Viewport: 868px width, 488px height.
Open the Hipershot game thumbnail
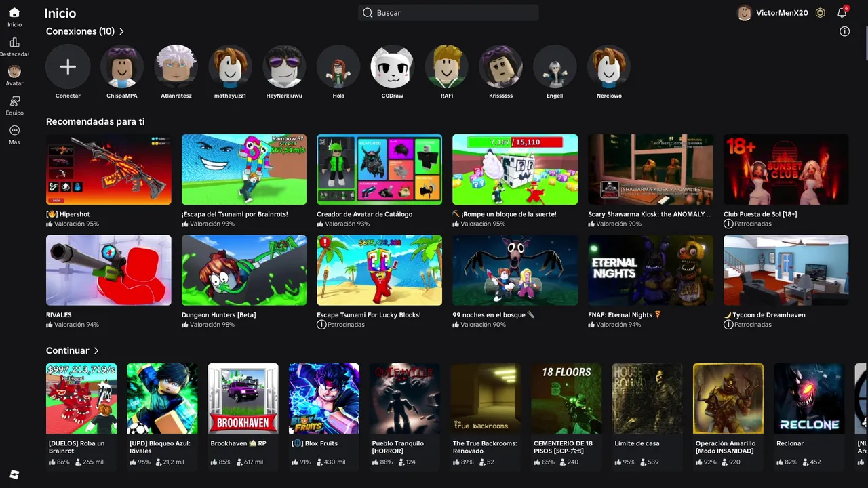[108, 169]
